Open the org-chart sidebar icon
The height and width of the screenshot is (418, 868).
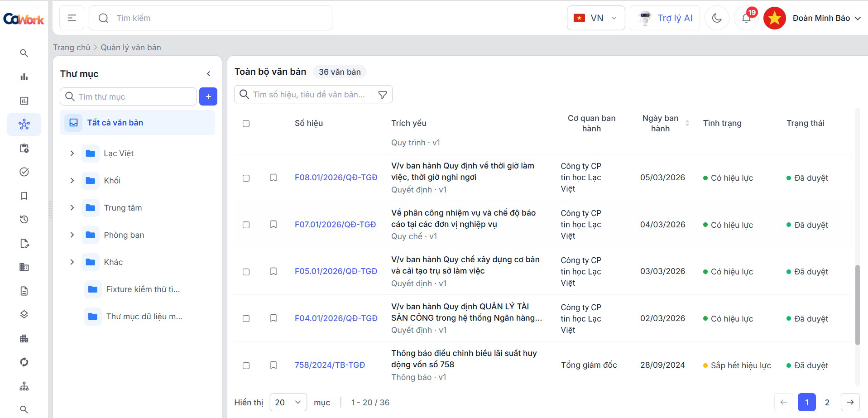tap(24, 386)
